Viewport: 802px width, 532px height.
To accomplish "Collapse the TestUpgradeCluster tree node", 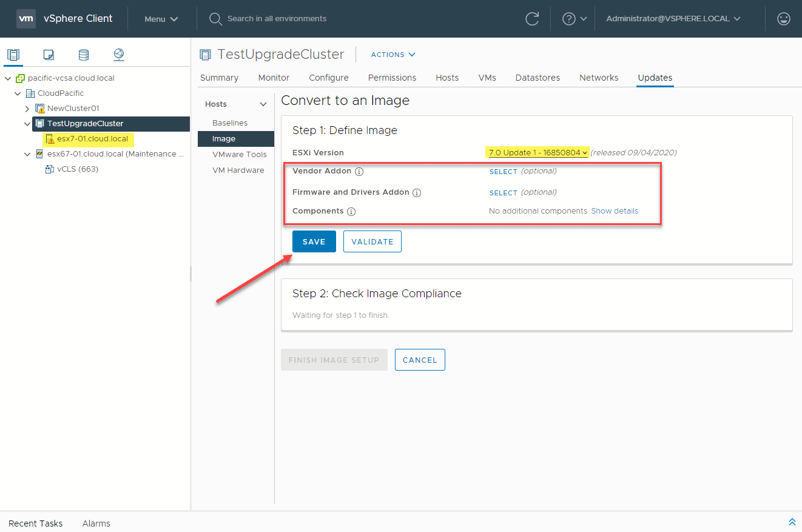I will pyautogui.click(x=27, y=124).
